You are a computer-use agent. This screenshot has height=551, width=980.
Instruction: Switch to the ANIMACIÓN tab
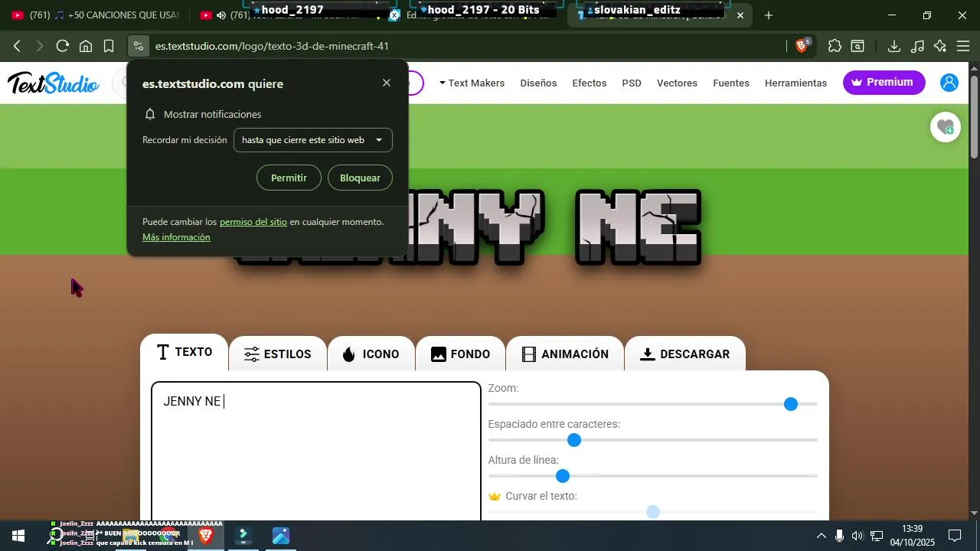pos(565,354)
